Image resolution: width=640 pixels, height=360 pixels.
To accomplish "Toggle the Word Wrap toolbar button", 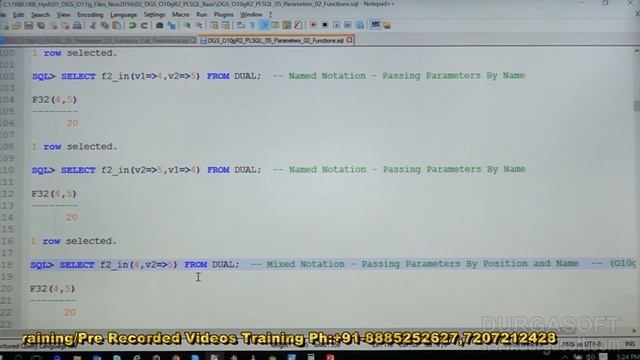I will (x=241, y=26).
